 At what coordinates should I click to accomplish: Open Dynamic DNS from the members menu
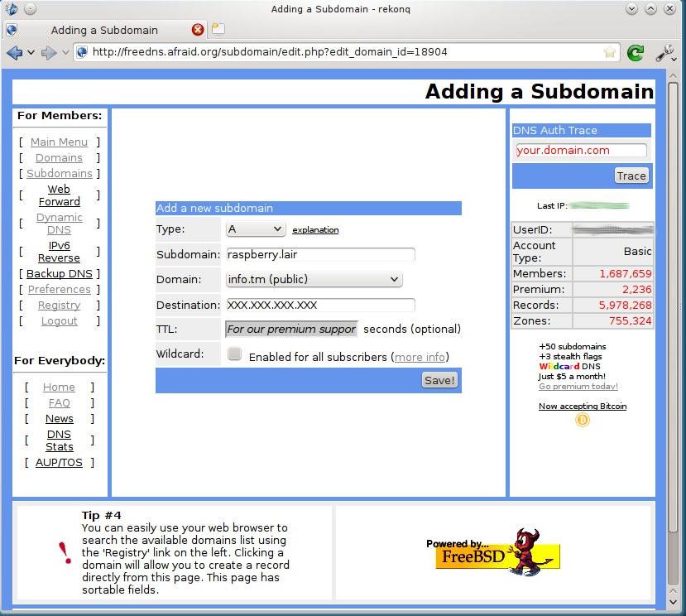point(59,224)
